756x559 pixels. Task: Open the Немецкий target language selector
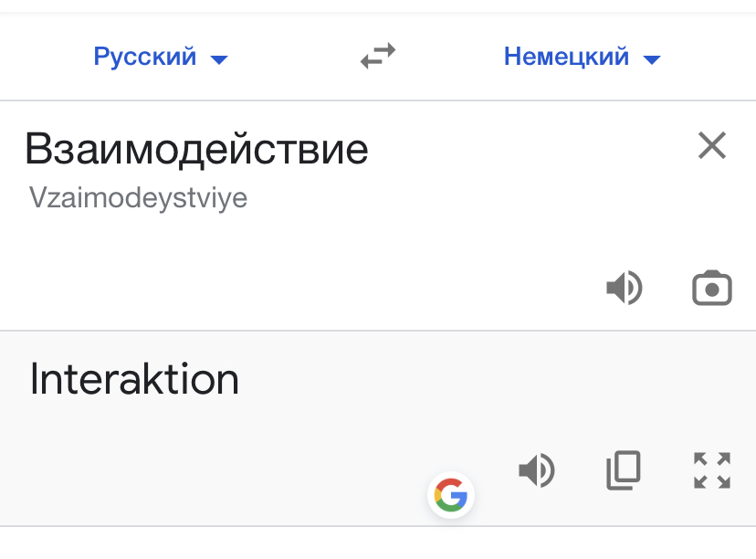(x=566, y=58)
